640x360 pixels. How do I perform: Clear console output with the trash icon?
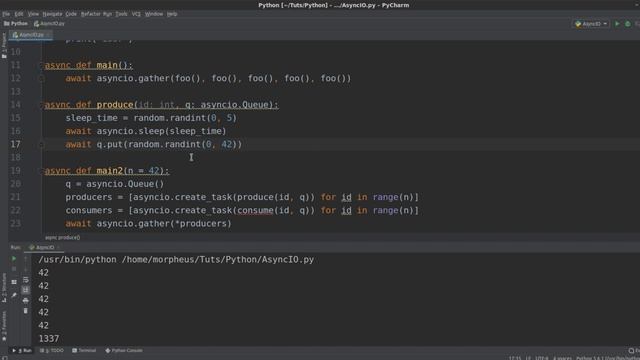[x=26, y=311]
